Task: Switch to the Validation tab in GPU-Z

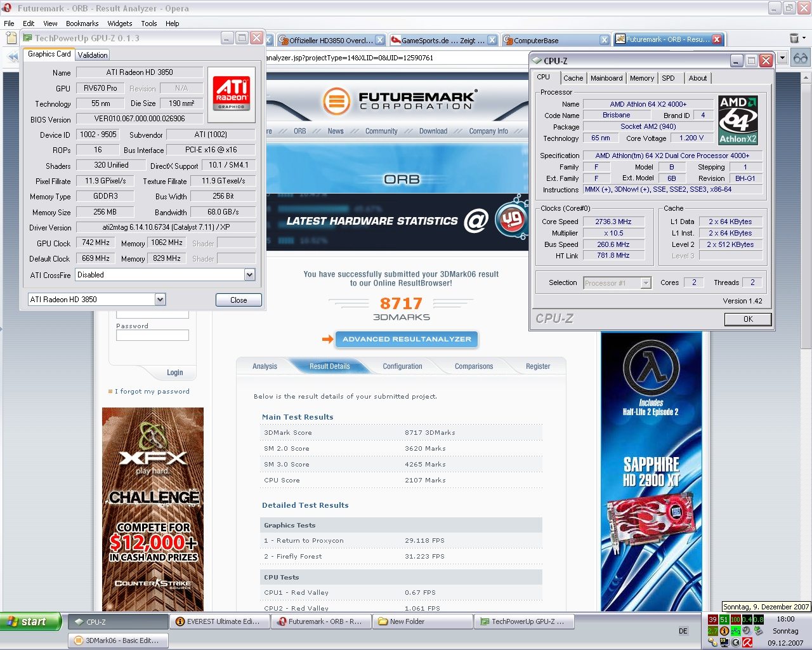Action: 93,55
